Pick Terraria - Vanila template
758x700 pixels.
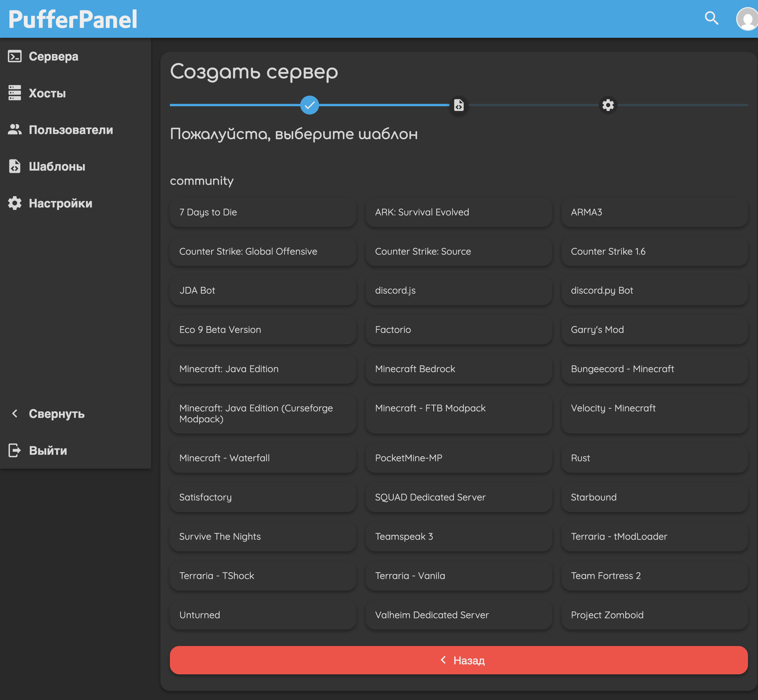coord(459,575)
